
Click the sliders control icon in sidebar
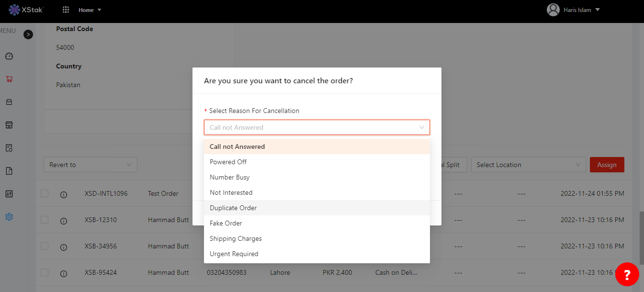9,194
